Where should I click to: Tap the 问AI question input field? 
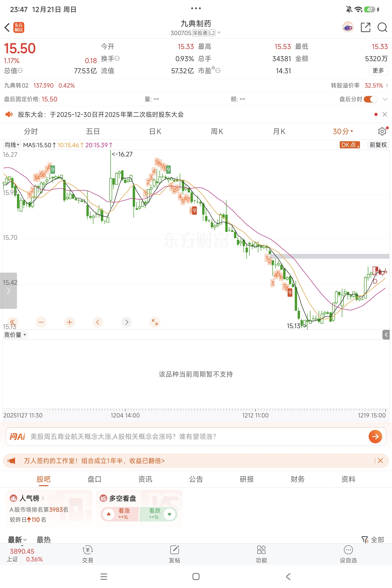[195, 437]
